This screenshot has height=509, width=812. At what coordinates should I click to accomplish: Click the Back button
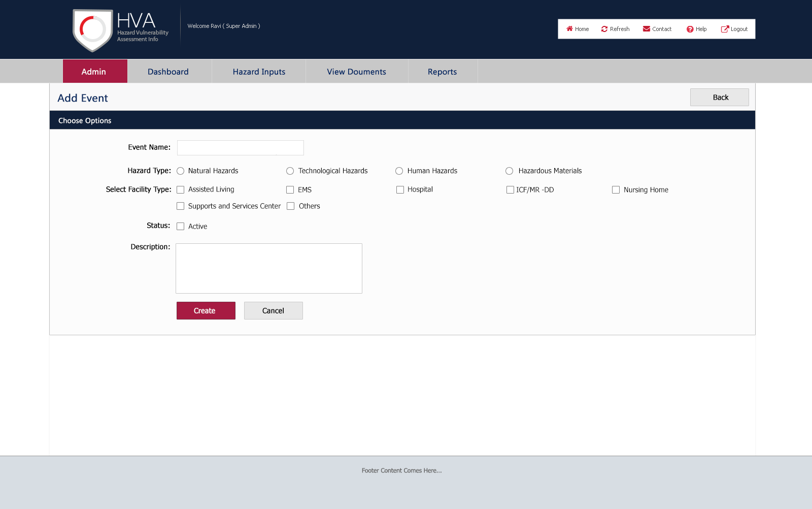pyautogui.click(x=719, y=98)
